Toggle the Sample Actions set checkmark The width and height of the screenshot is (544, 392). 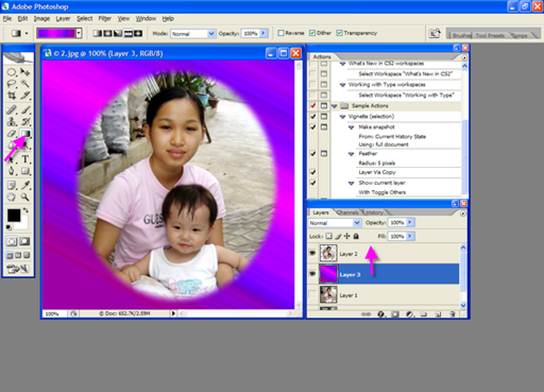313,105
